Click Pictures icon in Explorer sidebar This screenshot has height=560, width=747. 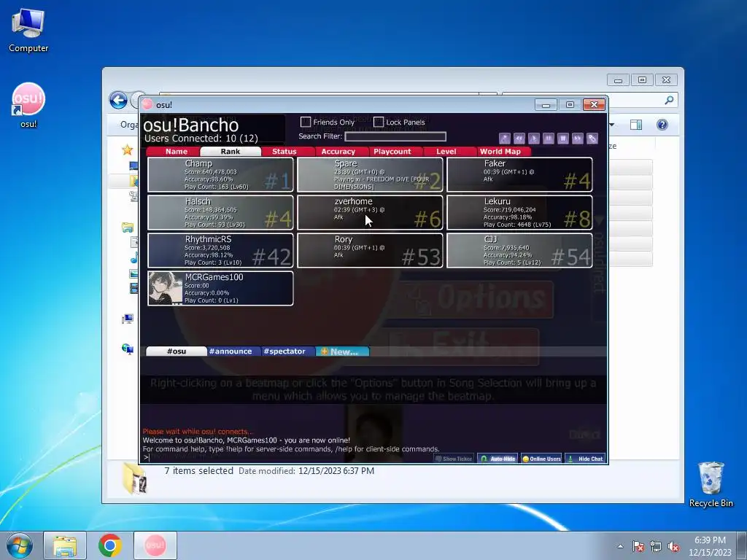coord(134,274)
